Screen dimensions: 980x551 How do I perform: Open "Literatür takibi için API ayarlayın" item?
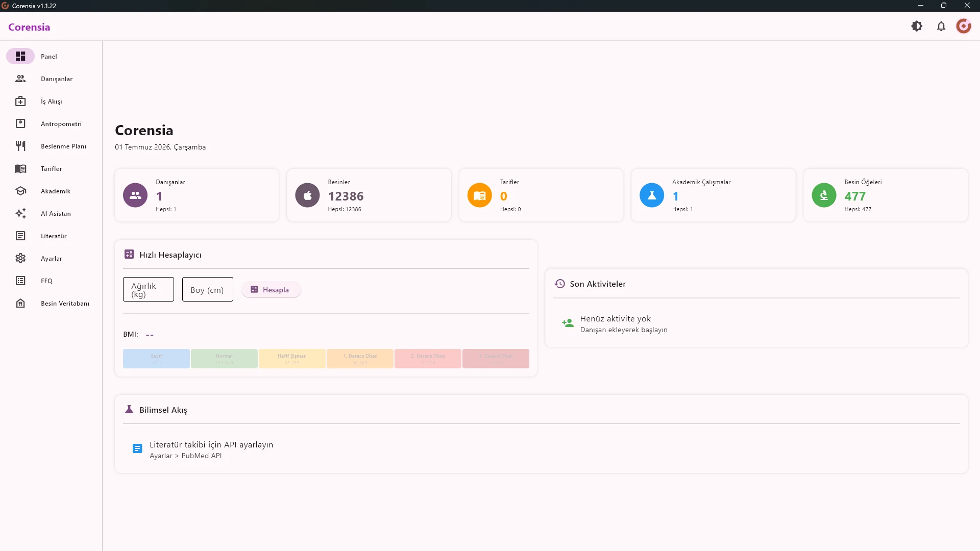tap(211, 444)
